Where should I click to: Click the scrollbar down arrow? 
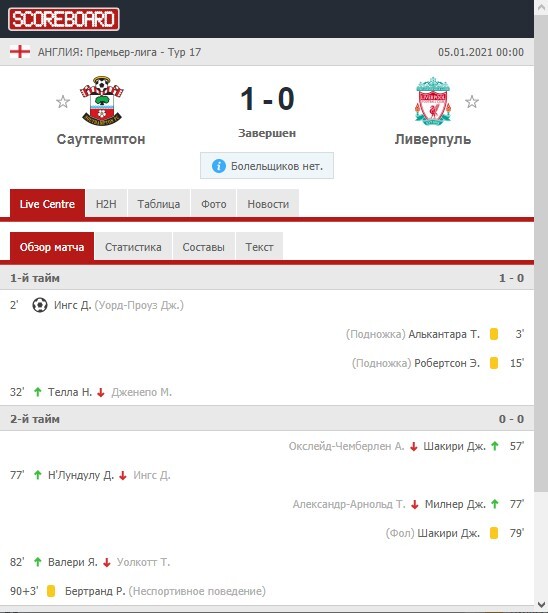pyautogui.click(x=541, y=605)
